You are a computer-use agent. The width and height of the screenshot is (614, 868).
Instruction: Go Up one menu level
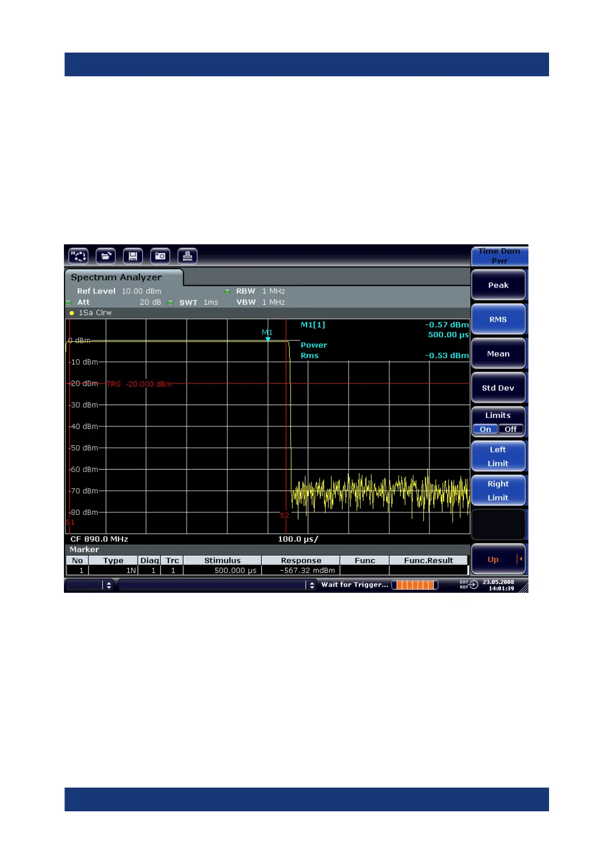coord(498,559)
